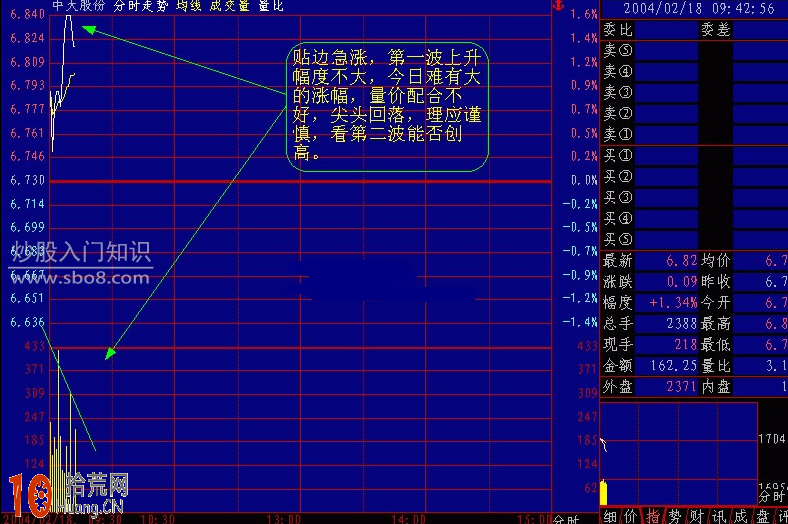Click the 外盘 value 2371
Screen dimensions: 788x524
click(x=682, y=387)
